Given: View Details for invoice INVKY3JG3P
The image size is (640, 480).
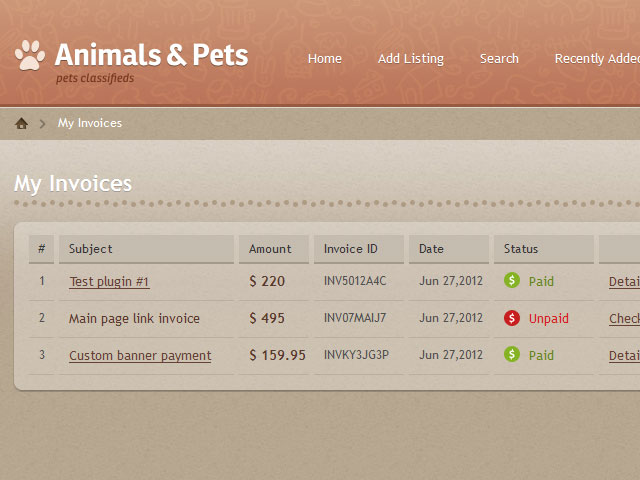Looking at the screenshot, I should [624, 356].
